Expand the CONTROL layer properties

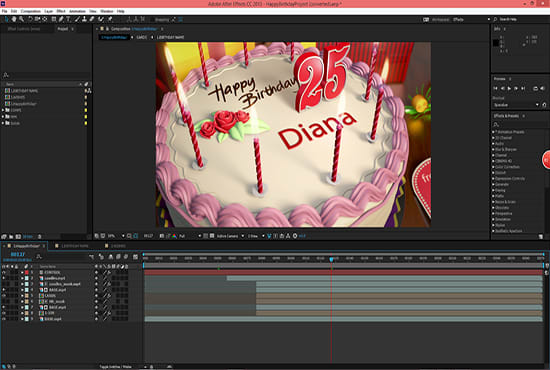pyautogui.click(x=22, y=272)
